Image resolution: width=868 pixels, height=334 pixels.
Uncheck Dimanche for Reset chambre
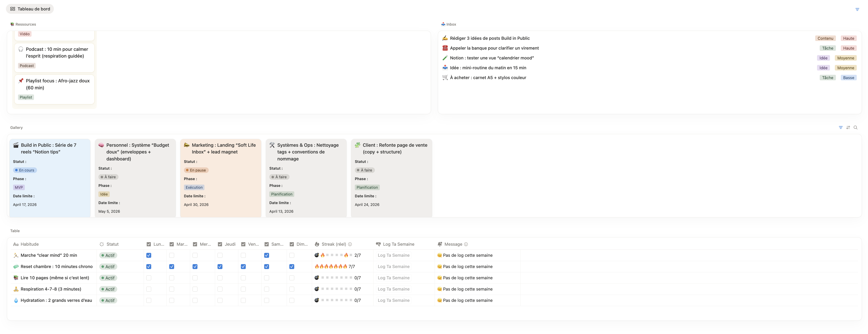[292, 267]
